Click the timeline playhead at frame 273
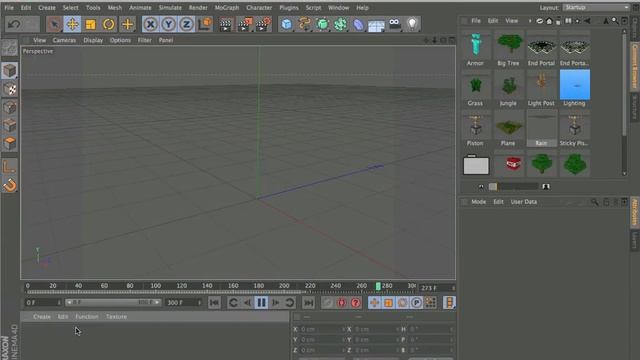 378,286
